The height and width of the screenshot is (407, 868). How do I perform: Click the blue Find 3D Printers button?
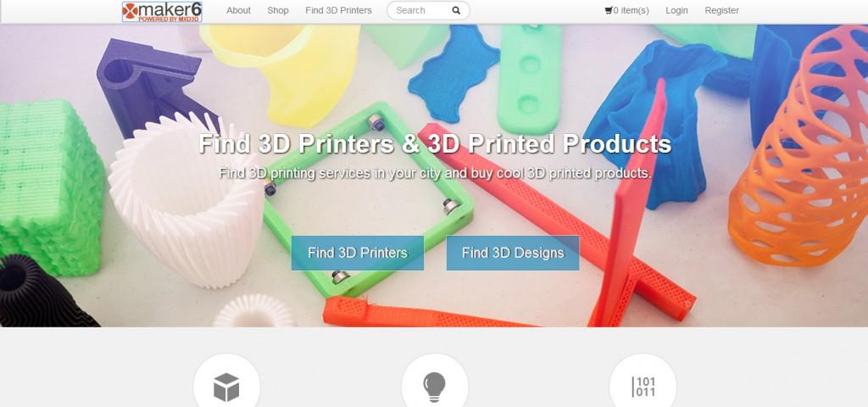(x=358, y=253)
